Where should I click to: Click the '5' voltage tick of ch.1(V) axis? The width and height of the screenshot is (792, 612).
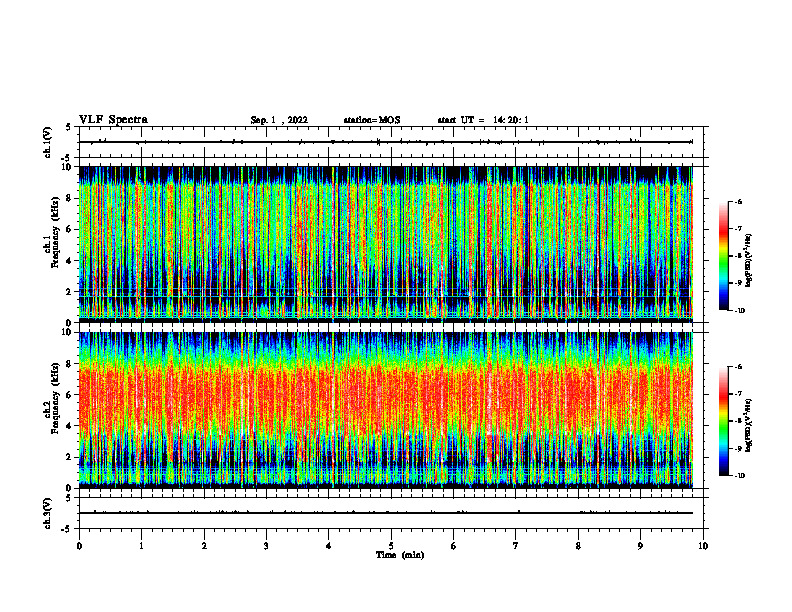coord(69,128)
